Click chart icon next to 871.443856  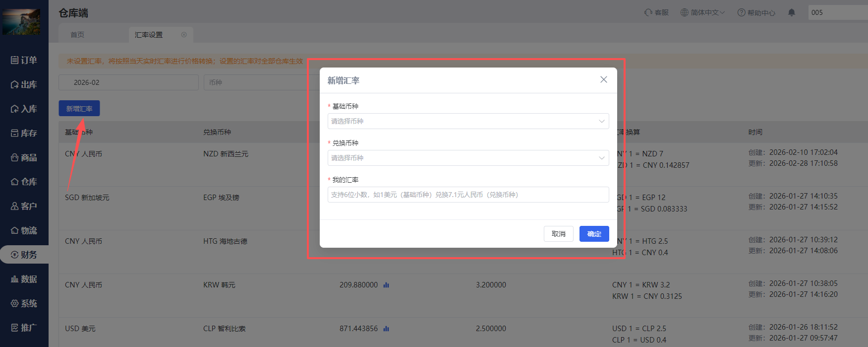pos(386,329)
